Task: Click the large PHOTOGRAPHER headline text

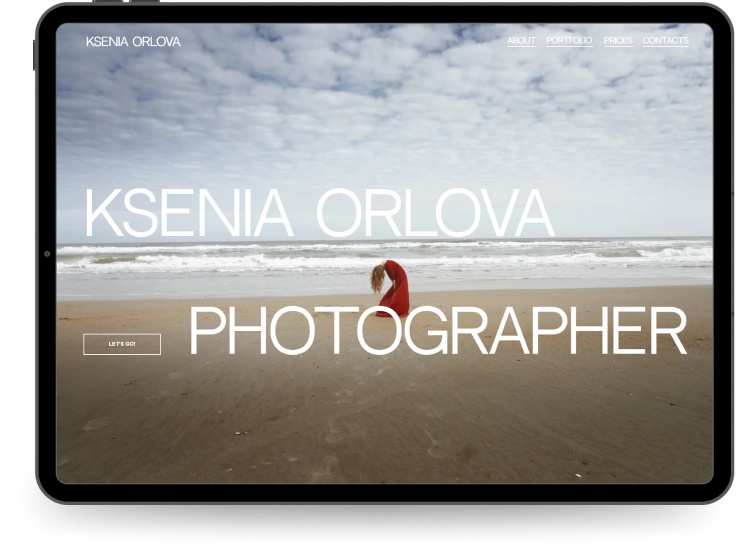Action: pyautogui.click(x=437, y=333)
